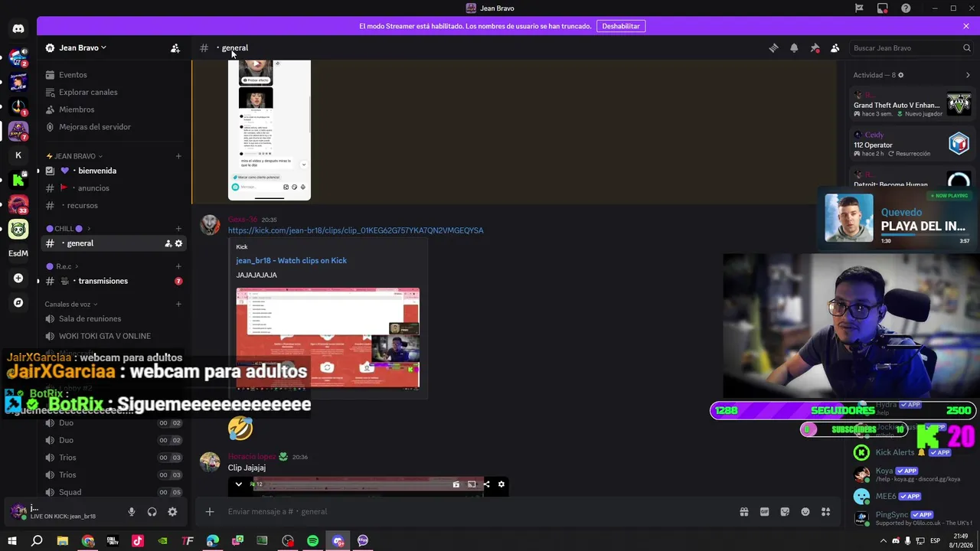
Task: Expand the CHILL category
Action: (x=68, y=228)
